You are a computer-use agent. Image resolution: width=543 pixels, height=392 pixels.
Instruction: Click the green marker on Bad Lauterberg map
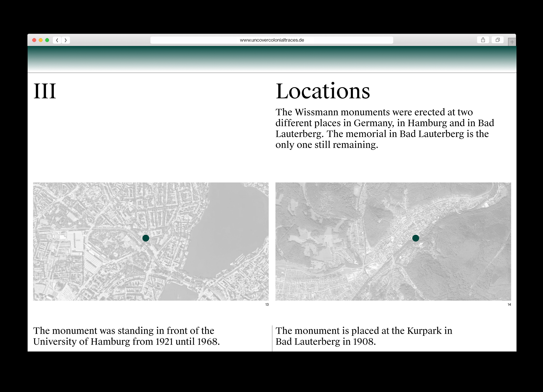(x=416, y=238)
